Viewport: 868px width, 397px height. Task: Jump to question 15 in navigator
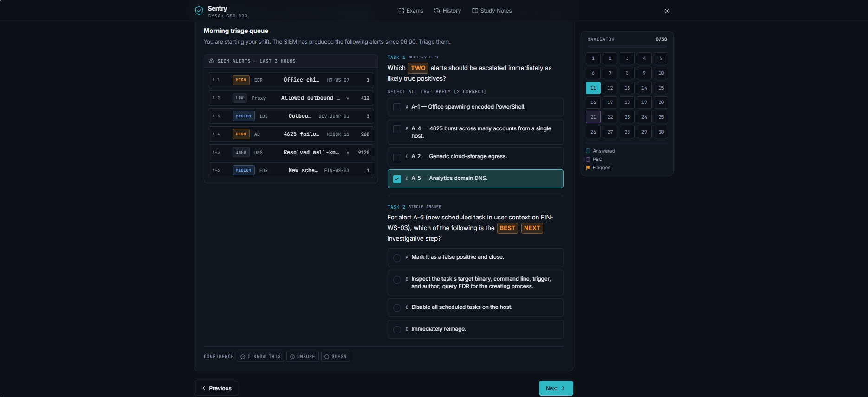tap(661, 88)
